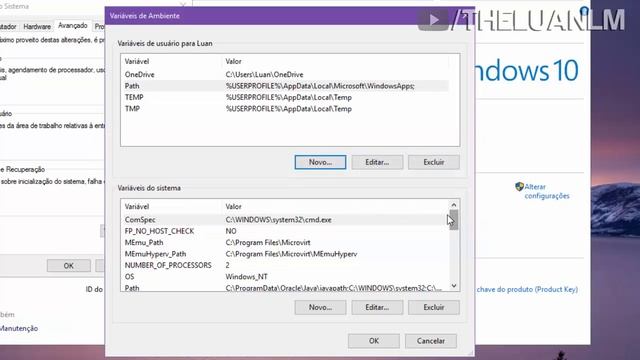The image size is (640, 360).
Task: Click Novo button under system variables
Action: [320, 307]
